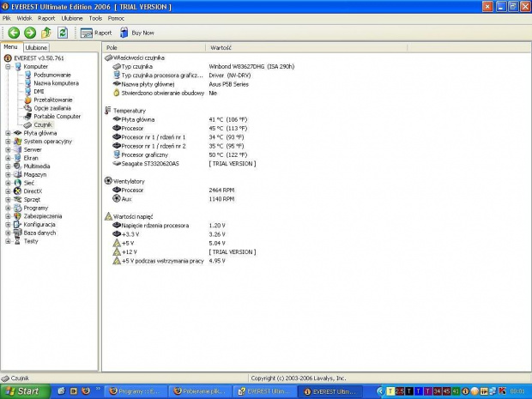Screen dimensions: 532x399
Task: Select the Procesor graficzny temperature row
Action: coord(180,155)
